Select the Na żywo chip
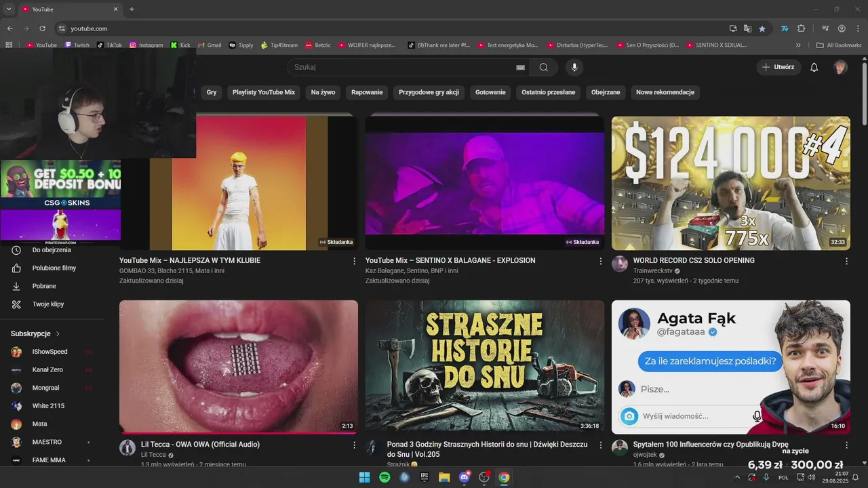868x488 pixels. coord(323,92)
